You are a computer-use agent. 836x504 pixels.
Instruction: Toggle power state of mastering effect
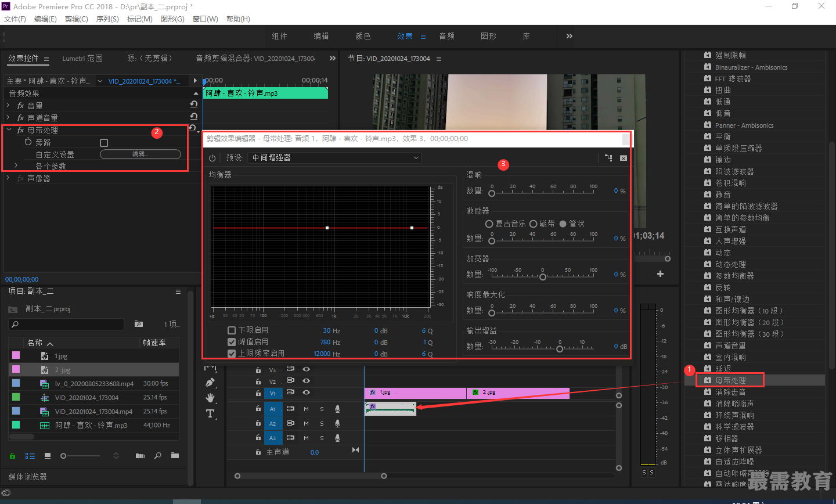pos(212,158)
